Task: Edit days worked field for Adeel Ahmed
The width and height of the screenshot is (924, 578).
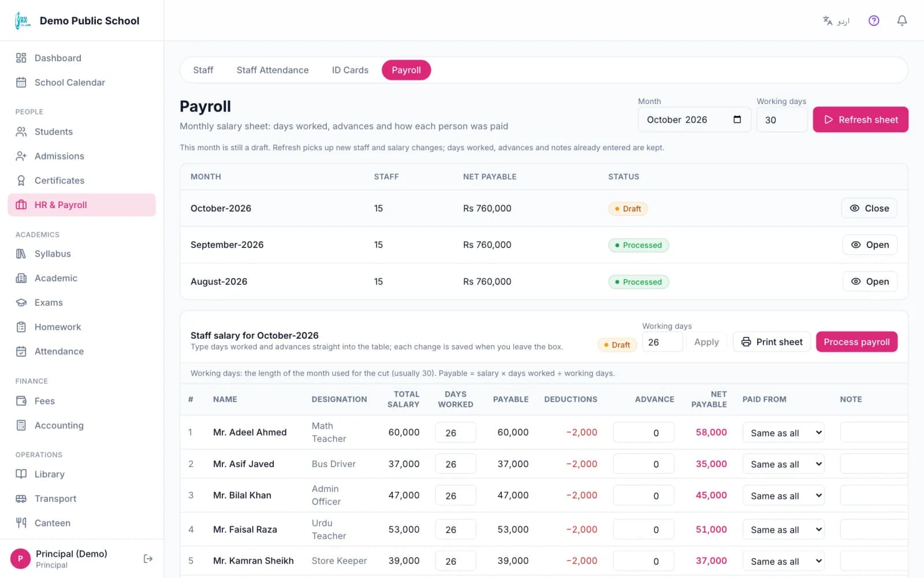Action: (x=456, y=432)
